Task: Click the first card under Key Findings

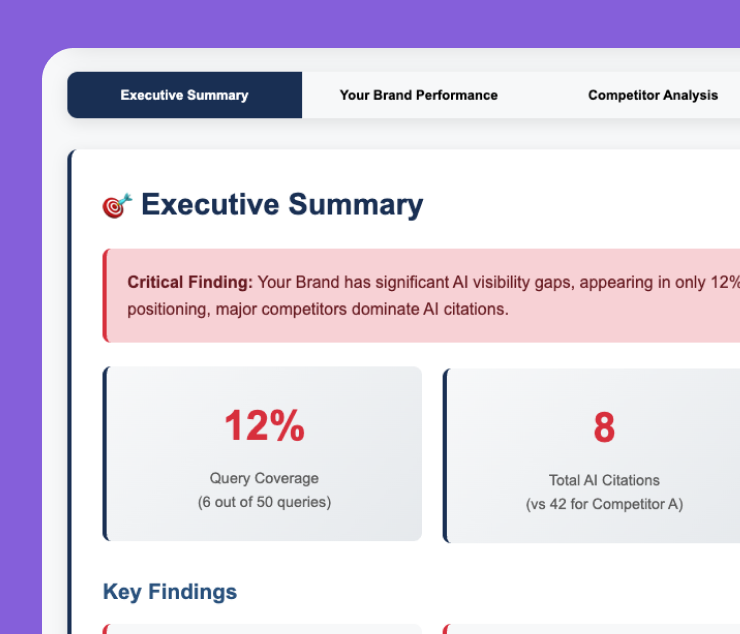Action: point(262,629)
